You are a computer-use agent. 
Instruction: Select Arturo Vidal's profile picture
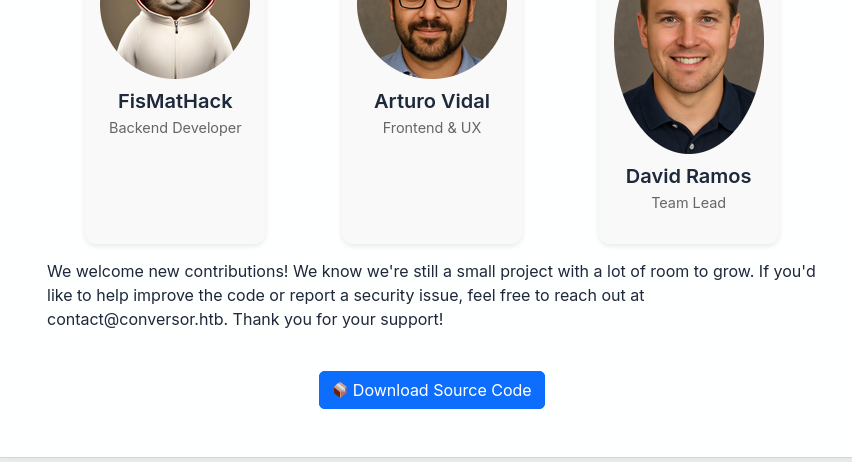[x=432, y=35]
